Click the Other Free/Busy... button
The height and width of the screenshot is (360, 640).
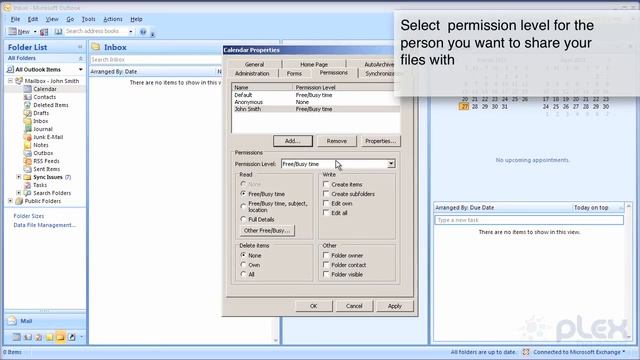pyautogui.click(x=267, y=231)
